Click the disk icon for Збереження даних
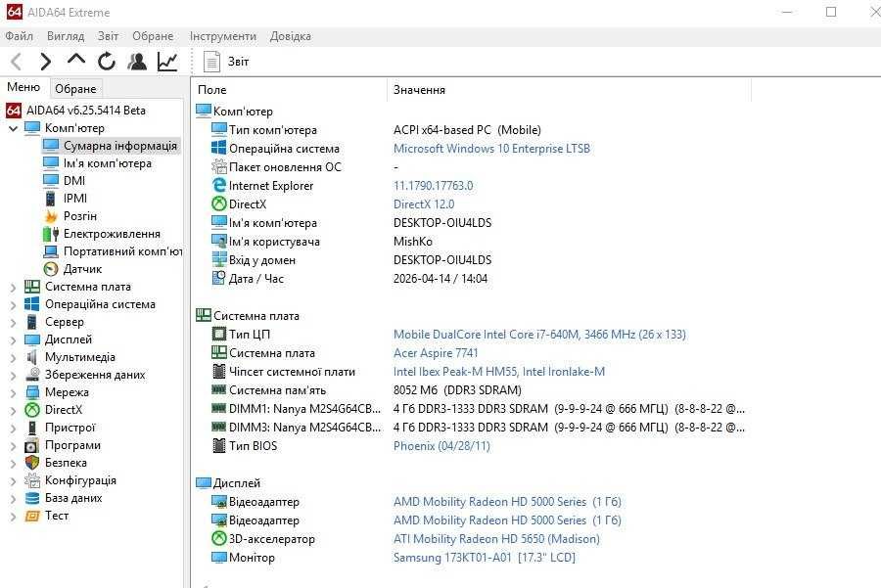Image resolution: width=881 pixels, height=588 pixels. click(x=32, y=375)
